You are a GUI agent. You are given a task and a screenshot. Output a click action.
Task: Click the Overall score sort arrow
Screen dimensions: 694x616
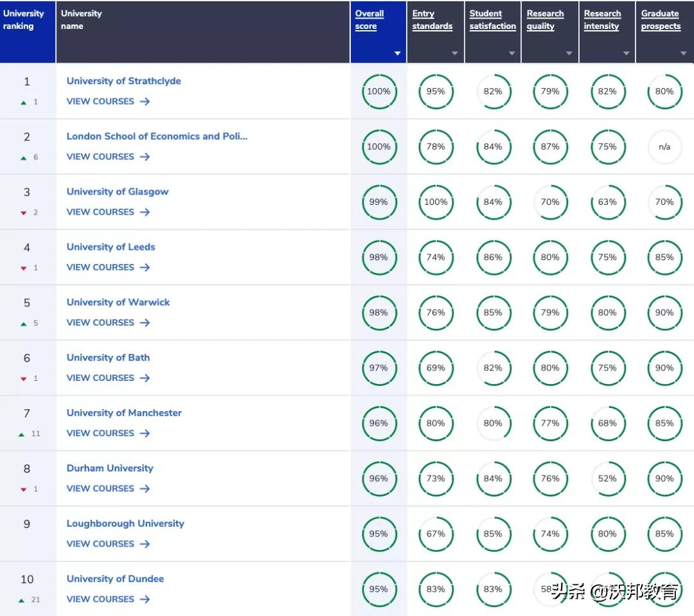[x=398, y=53]
